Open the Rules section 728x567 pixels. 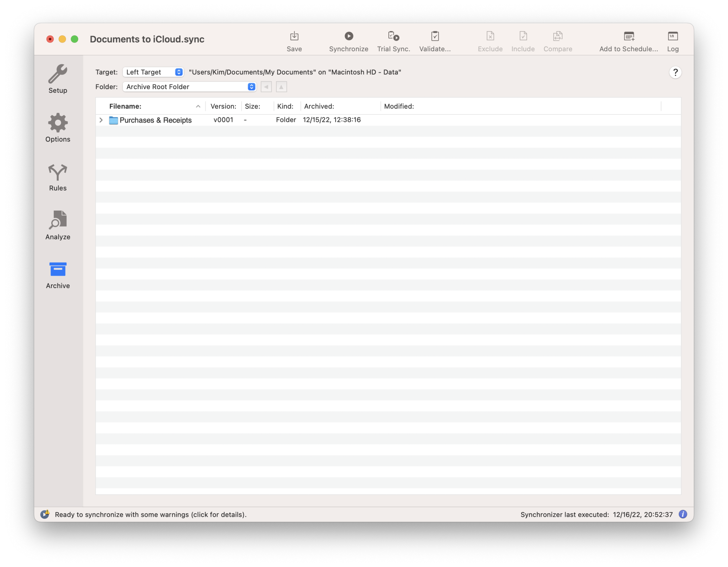tap(58, 177)
